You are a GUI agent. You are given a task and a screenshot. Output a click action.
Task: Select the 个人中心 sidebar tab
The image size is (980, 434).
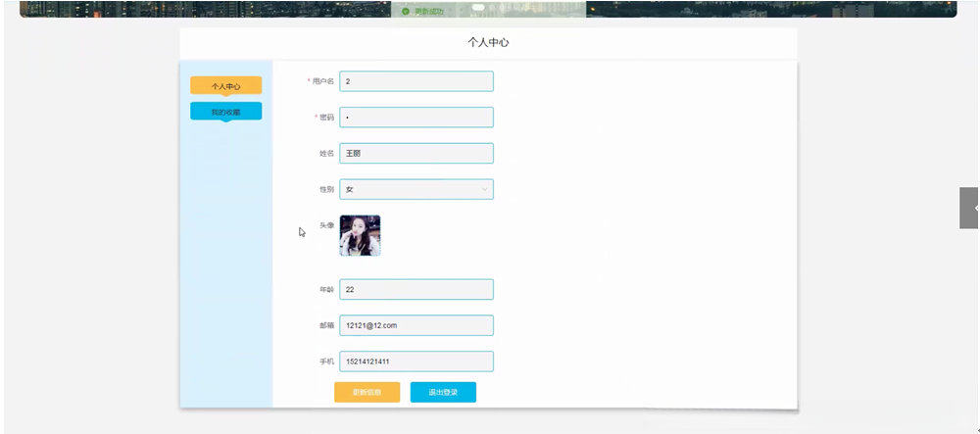[225, 86]
